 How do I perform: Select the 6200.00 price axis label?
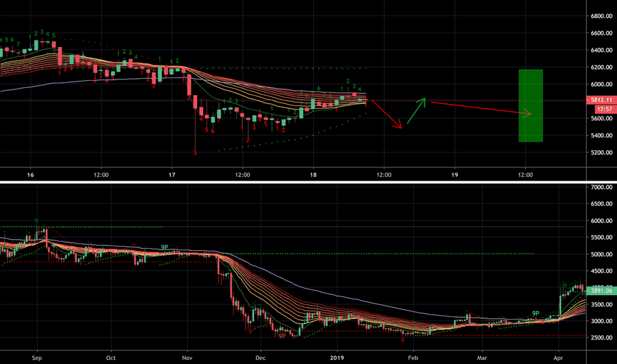(x=601, y=68)
